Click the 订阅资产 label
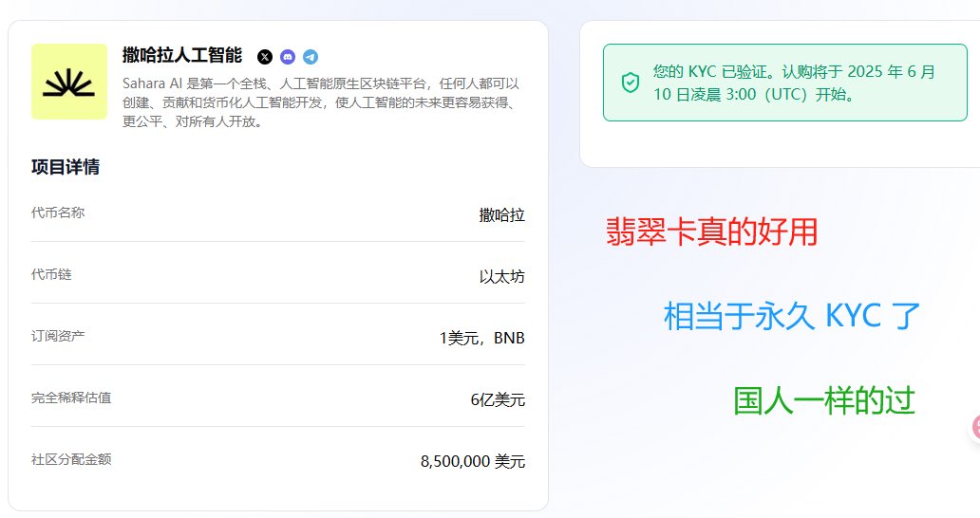This screenshot has height=518, width=980. click(58, 337)
